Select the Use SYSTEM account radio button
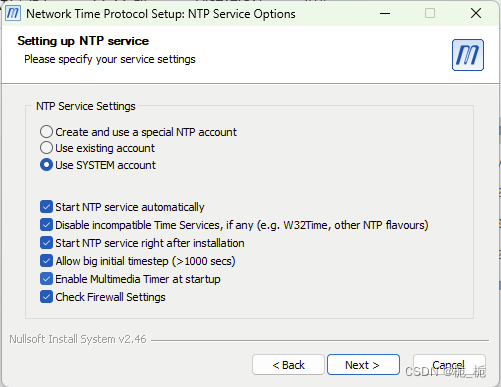The image size is (501, 387). (46, 165)
